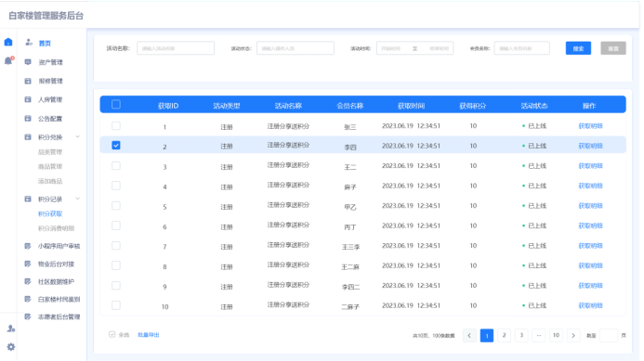Image resolution: width=644 pixels, height=361 pixels.
Task: Open the settings gear icon
Action: tap(11, 347)
